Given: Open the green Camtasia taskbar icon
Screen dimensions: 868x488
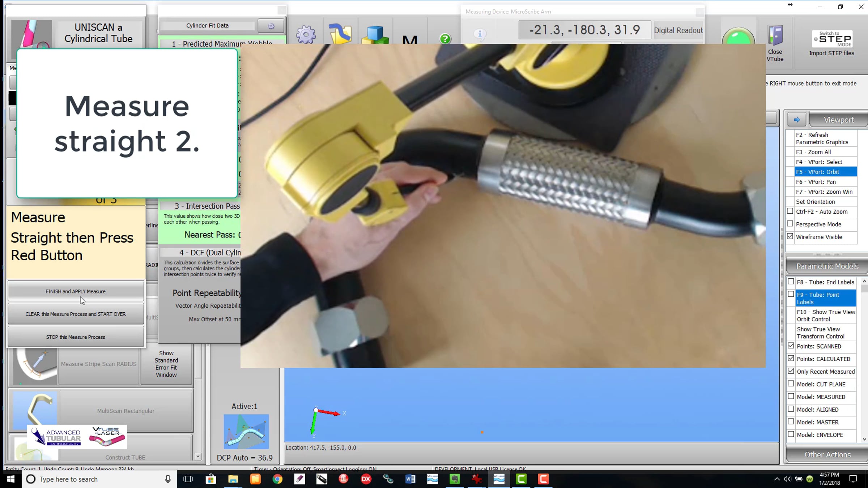Looking at the screenshot, I should [521, 479].
